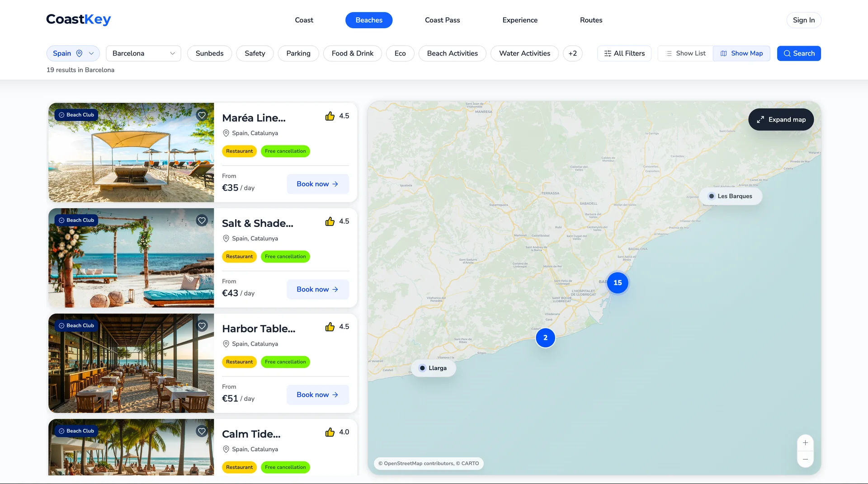Screen dimensions: 868x484
Task: Click the blue Search button
Action: pyautogui.click(x=799, y=53)
